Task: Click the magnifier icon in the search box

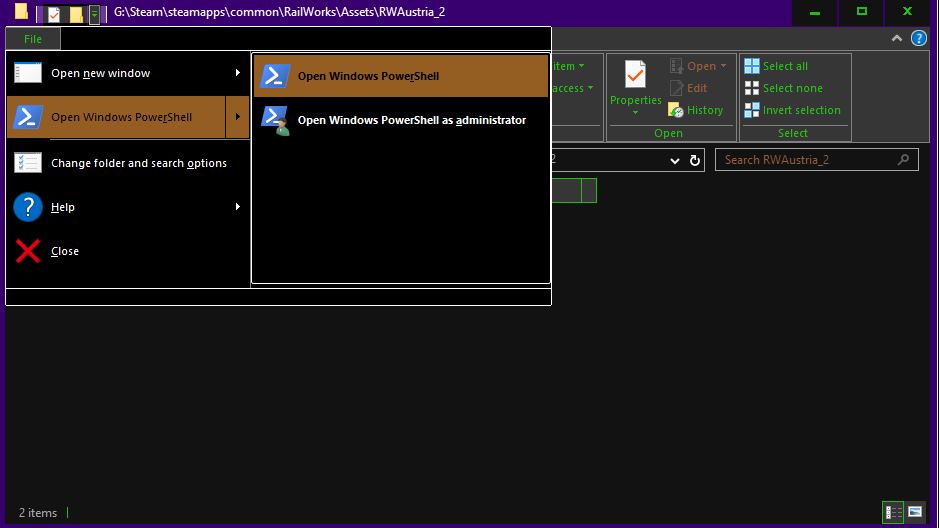Action: tap(903, 160)
